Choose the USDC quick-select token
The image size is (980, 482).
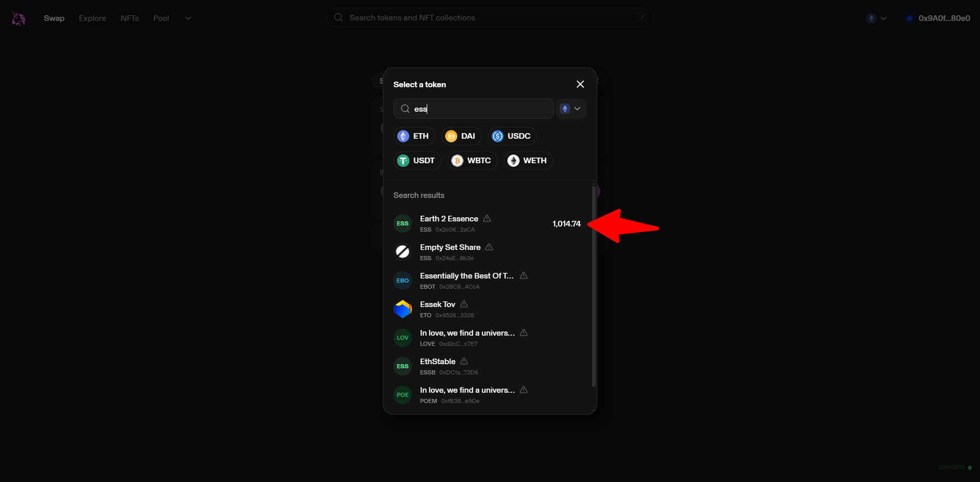(512, 136)
